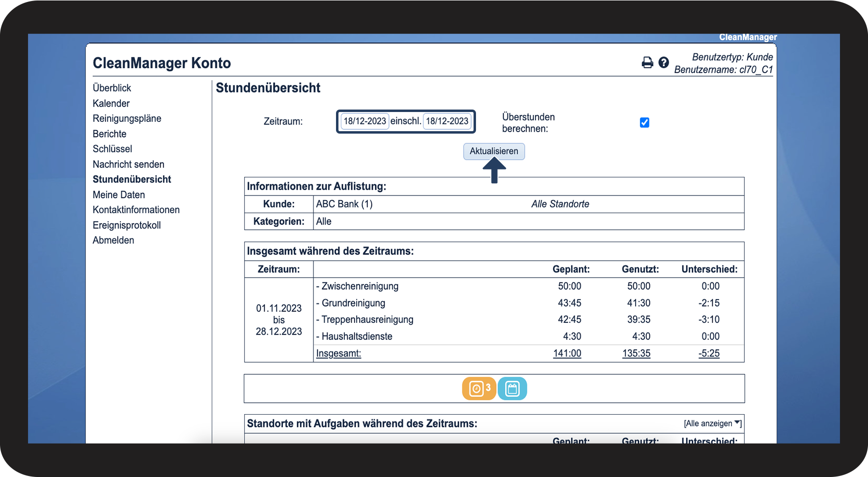Open Reinigungspläne menu item

[x=127, y=118]
